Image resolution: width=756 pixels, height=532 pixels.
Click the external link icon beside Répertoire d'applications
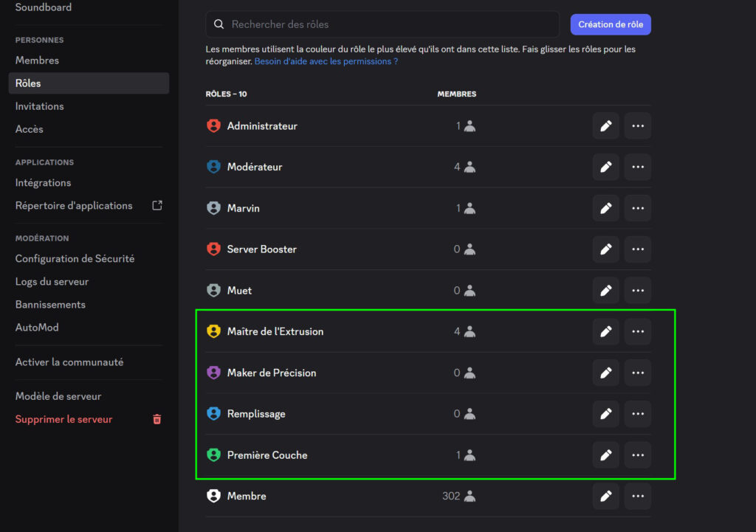coord(157,206)
